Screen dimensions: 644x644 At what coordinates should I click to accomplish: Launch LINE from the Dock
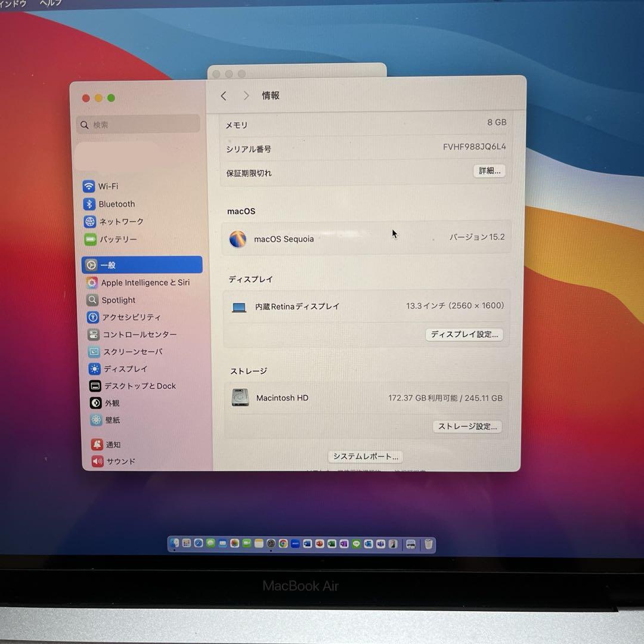coord(356,544)
